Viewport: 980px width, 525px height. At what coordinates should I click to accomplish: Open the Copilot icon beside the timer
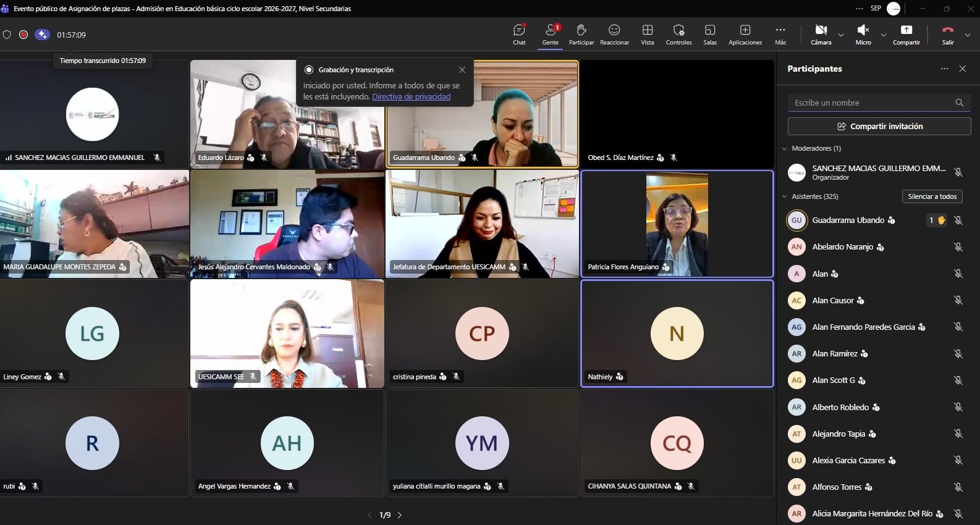(42, 35)
